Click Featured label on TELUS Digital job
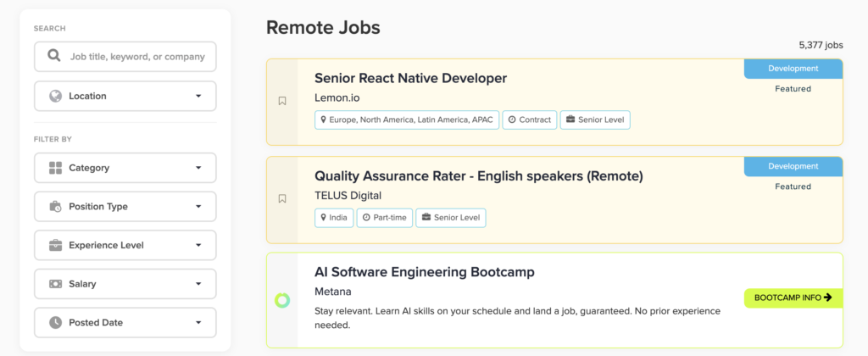Screen dimensions: 868x356 pyautogui.click(x=793, y=186)
